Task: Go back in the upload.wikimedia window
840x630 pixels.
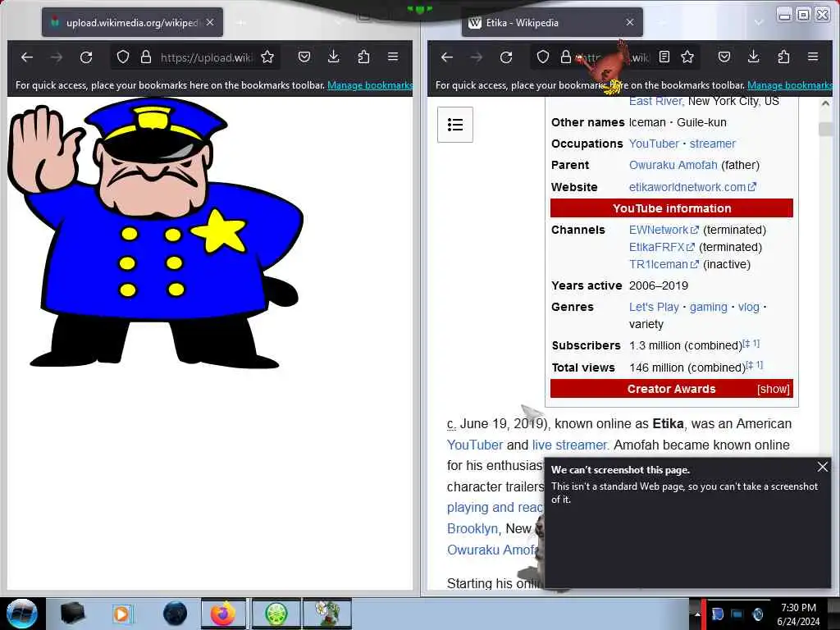Action: point(27,57)
